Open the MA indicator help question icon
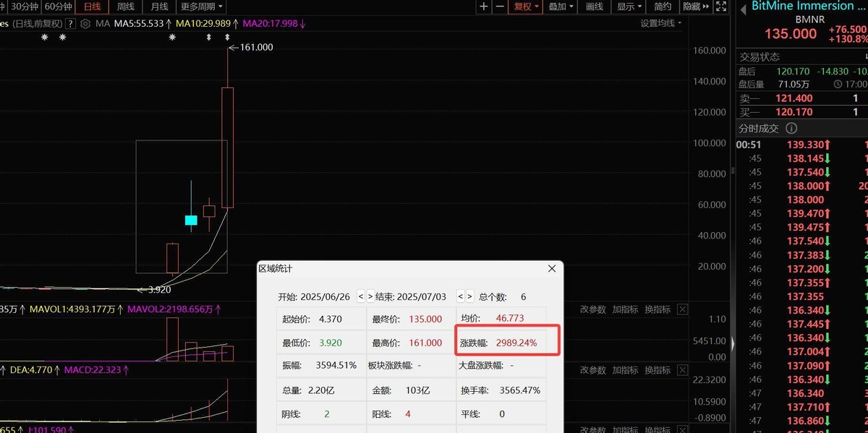868x433 pixels. (x=71, y=23)
